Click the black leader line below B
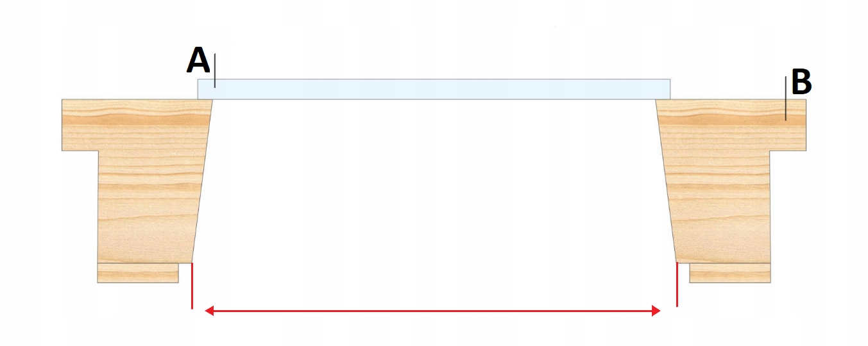Screen dimensions: 868x346 pyautogui.click(x=786, y=99)
